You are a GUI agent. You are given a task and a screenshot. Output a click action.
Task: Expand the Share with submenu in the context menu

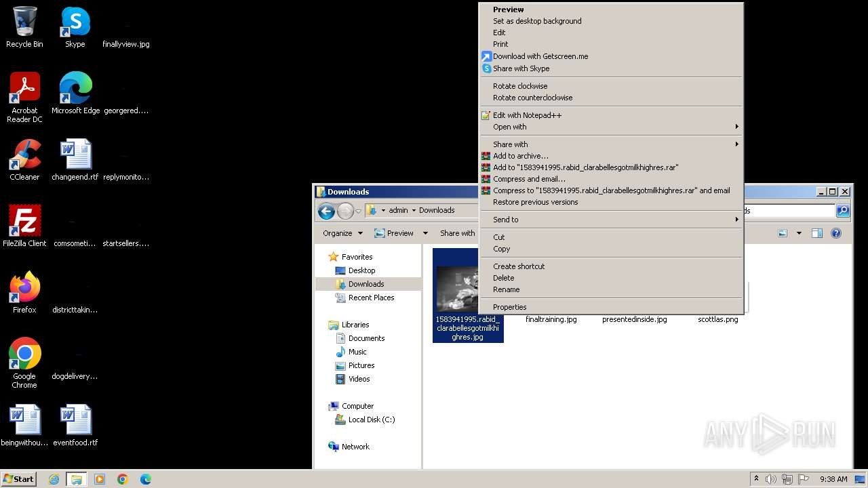pyautogui.click(x=611, y=144)
